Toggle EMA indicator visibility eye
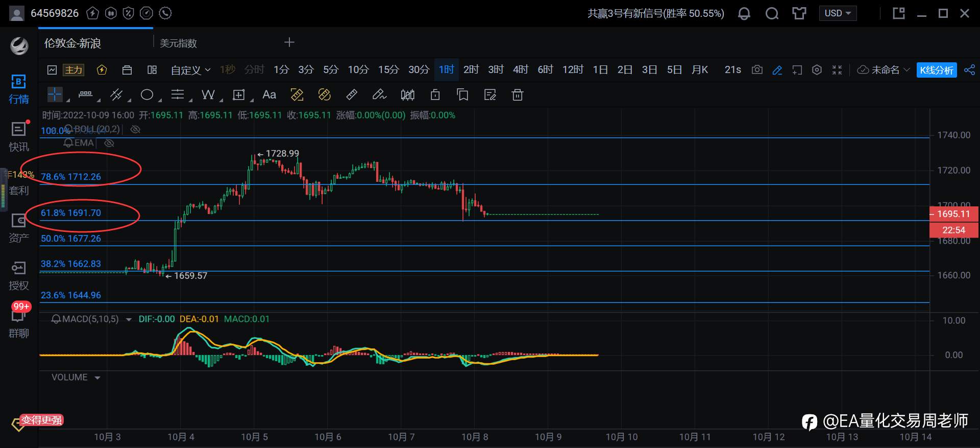 pos(109,143)
